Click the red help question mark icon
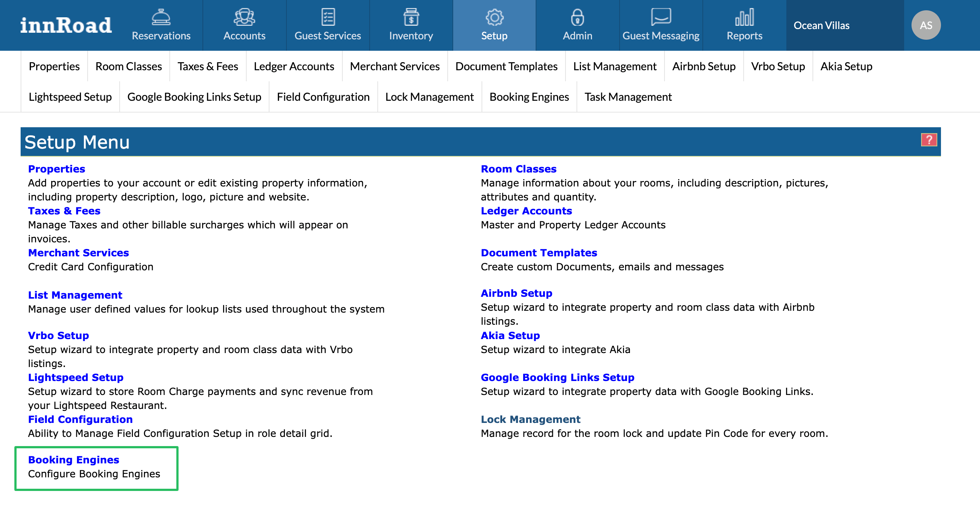Screen dimensions: 980x520 (928, 140)
